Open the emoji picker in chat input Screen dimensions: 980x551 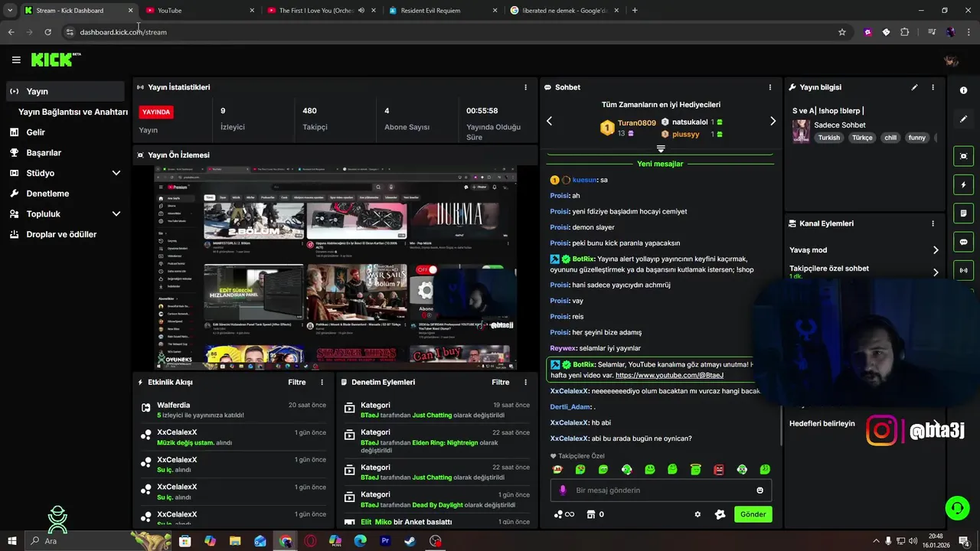pyautogui.click(x=760, y=491)
